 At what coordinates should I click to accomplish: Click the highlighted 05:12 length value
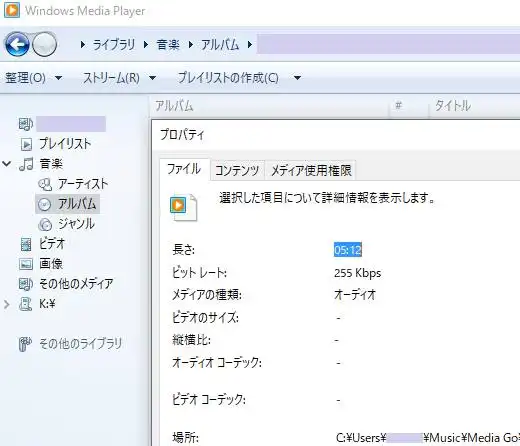click(x=348, y=250)
